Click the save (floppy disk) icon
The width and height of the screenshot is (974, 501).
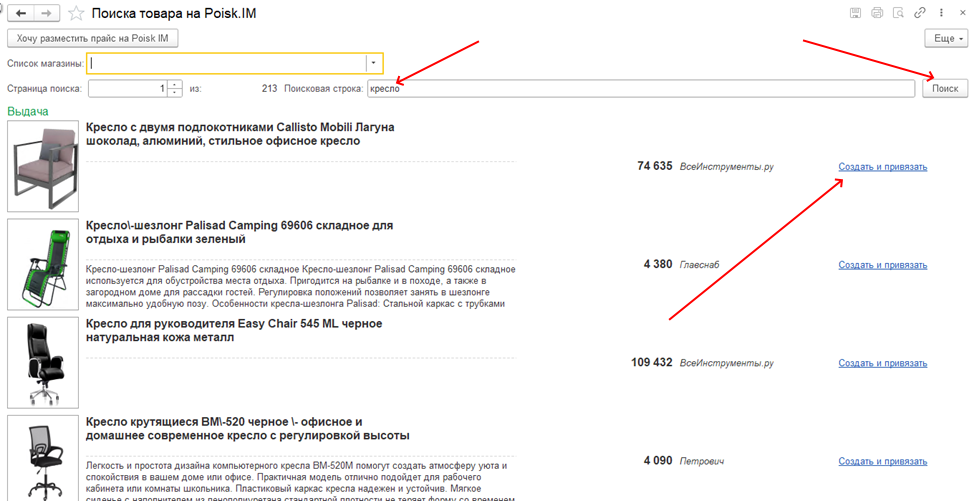point(855,14)
